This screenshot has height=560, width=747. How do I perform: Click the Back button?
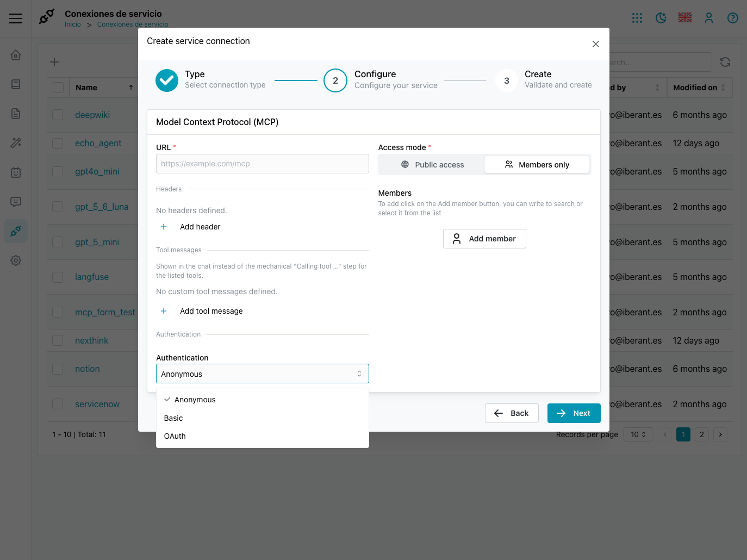tap(512, 413)
